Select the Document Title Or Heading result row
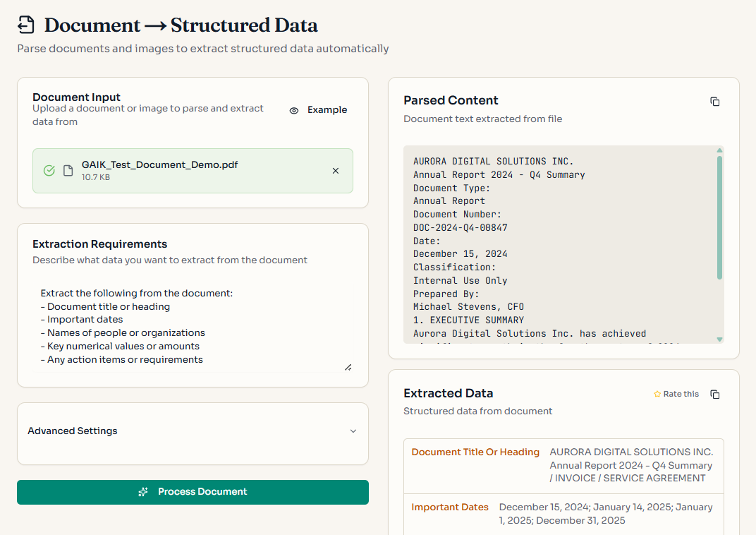The image size is (756, 535). (563, 464)
